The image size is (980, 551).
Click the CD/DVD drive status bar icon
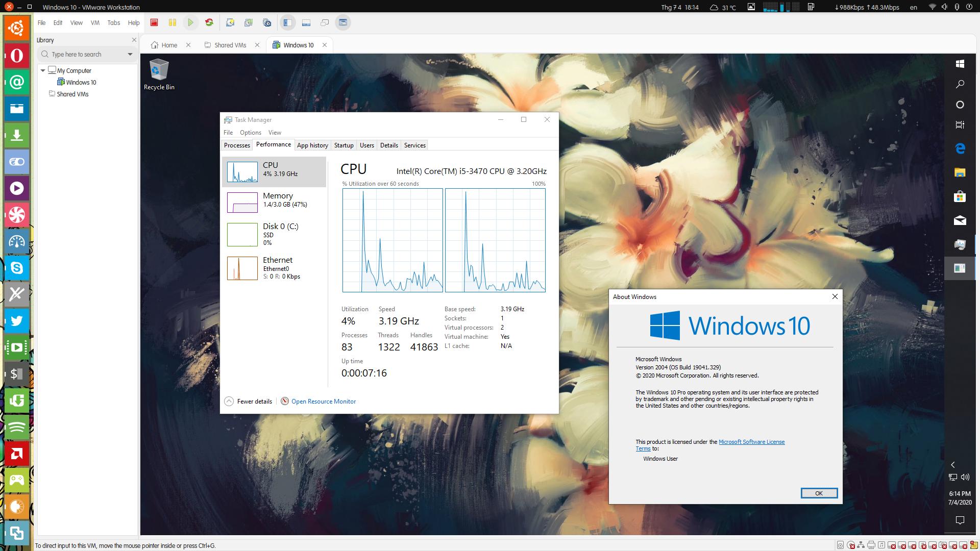click(851, 545)
